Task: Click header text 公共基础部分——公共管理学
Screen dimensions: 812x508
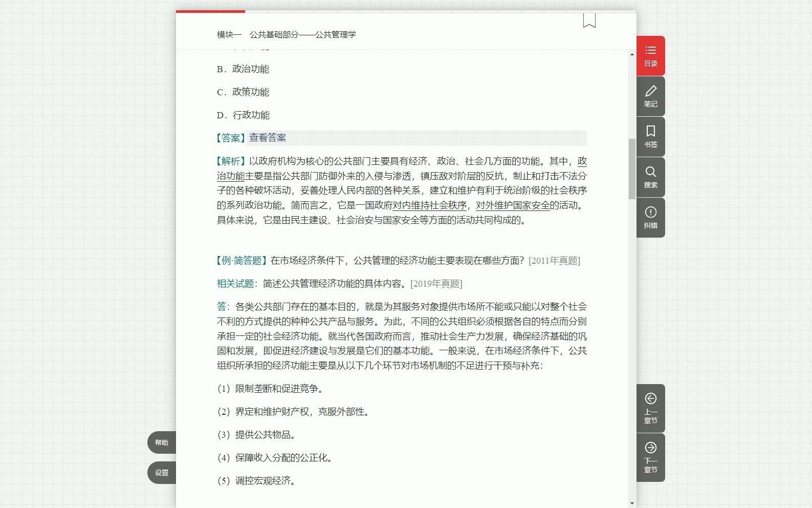Action: pos(303,35)
